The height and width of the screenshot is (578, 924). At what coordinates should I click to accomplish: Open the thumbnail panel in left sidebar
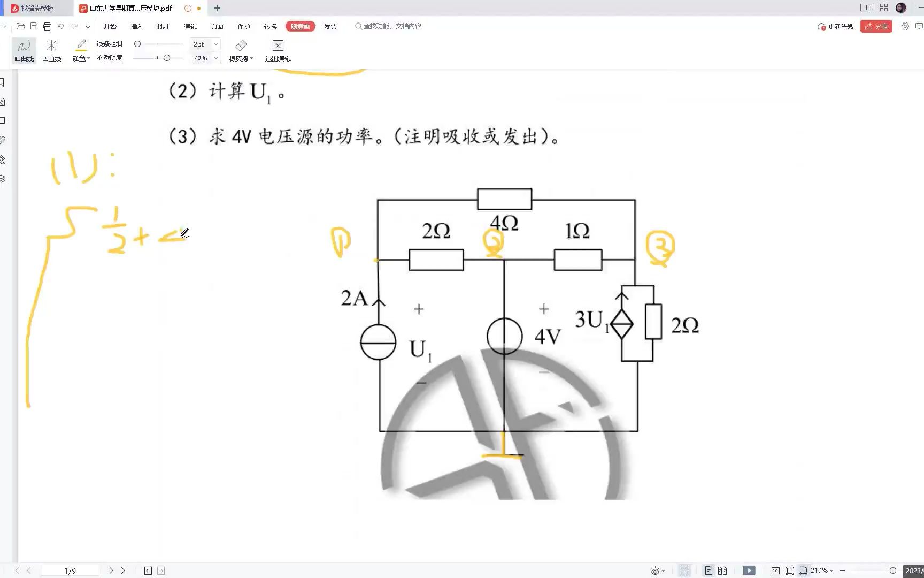coord(2,102)
